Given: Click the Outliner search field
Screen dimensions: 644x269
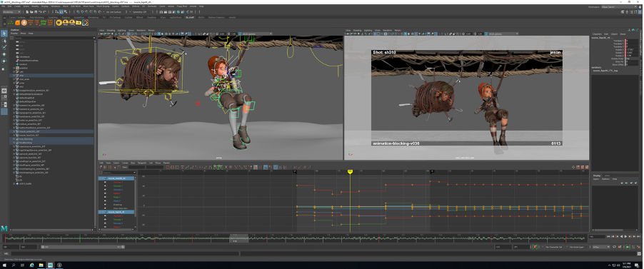Looking at the screenshot, I should (x=54, y=38).
